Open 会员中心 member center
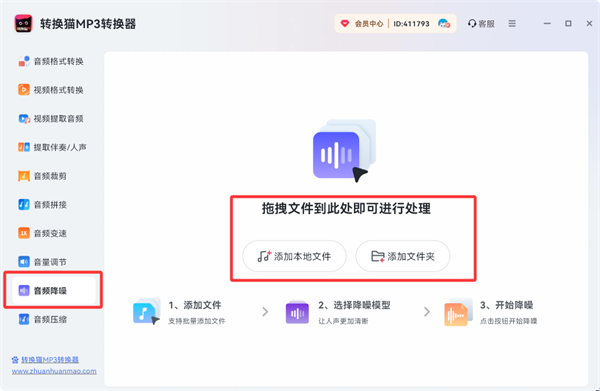 click(369, 24)
